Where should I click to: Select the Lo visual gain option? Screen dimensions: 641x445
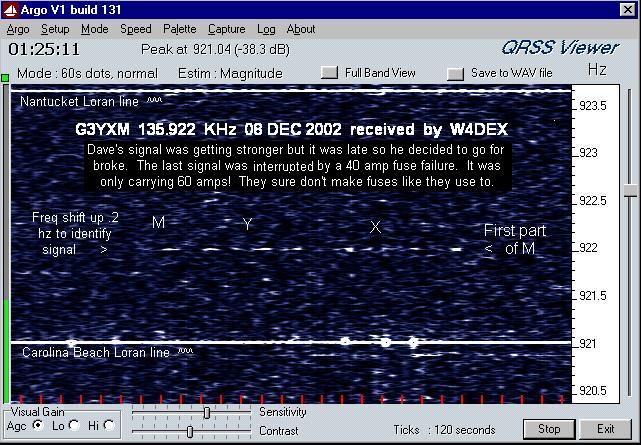(x=74, y=425)
